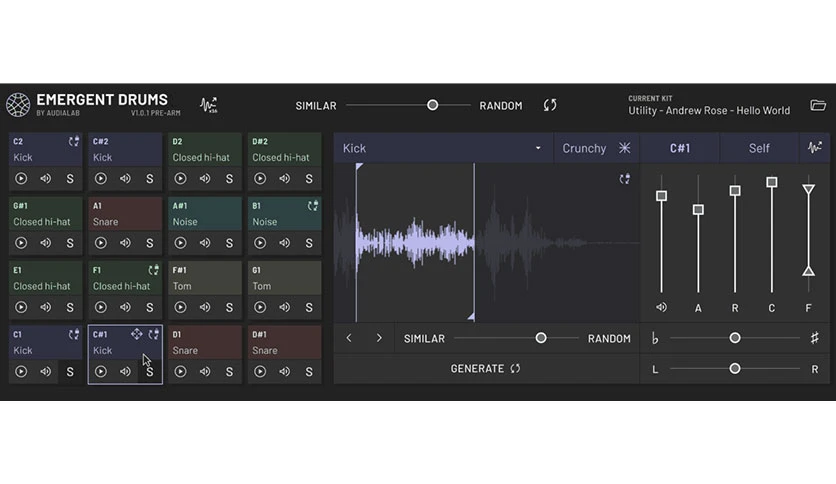Regenerate the C2 Kick pad sound
The image size is (836, 484).
[x=74, y=141]
